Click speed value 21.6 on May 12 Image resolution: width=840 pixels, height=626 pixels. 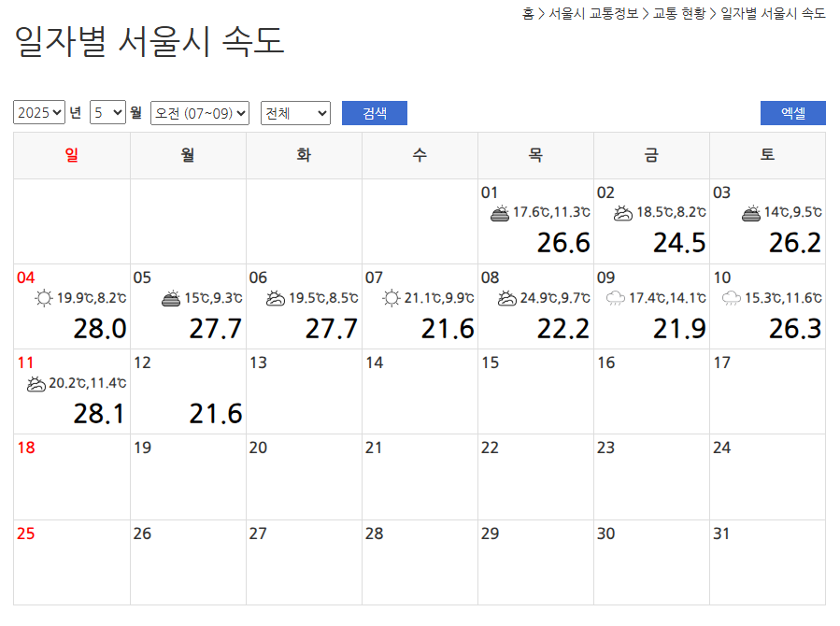click(215, 413)
